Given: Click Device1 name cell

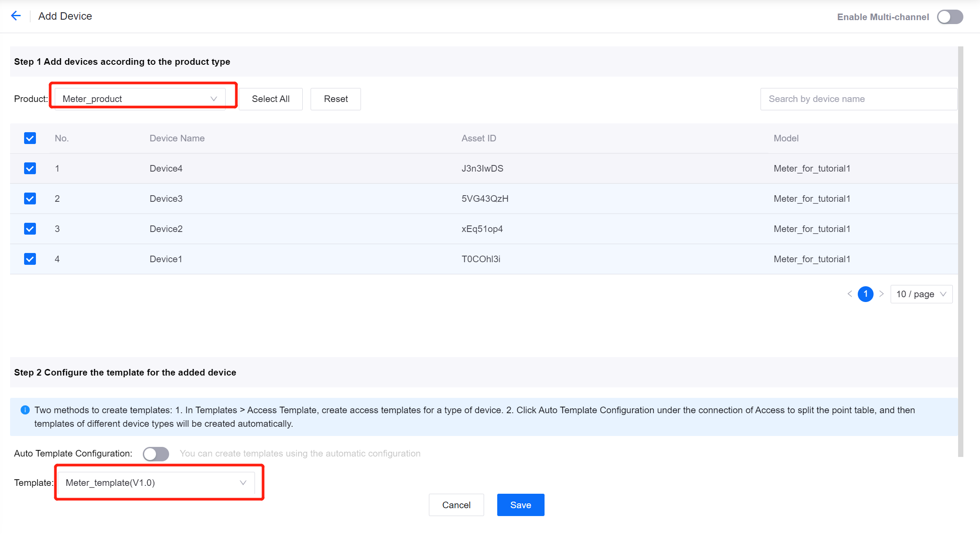Looking at the screenshot, I should coord(166,259).
